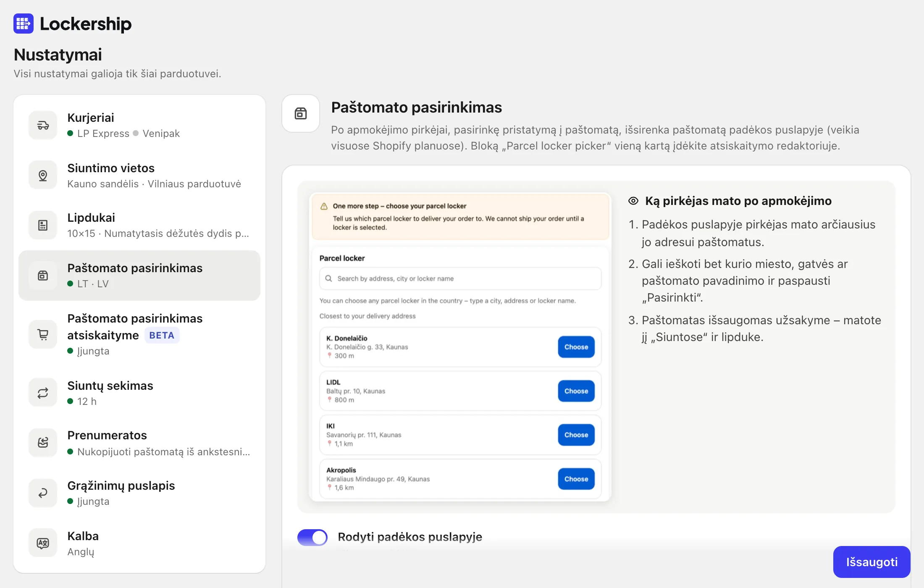Open Kurjeriai settings via truck icon
This screenshot has height=588, width=924.
[x=43, y=125]
